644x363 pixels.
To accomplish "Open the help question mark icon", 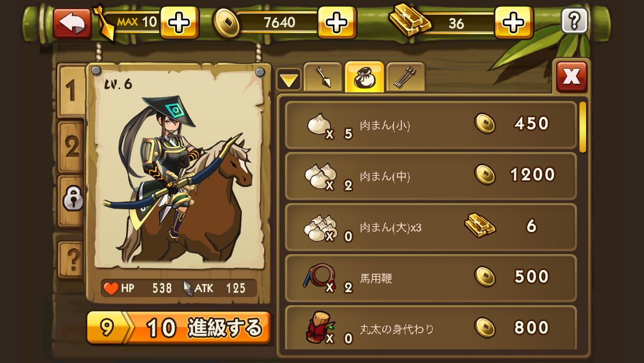I will click(x=574, y=20).
